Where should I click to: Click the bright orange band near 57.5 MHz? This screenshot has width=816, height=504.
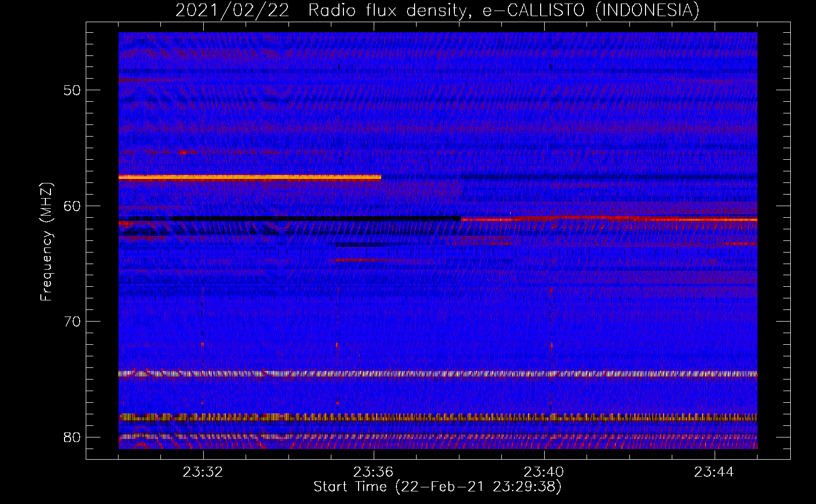250,177
